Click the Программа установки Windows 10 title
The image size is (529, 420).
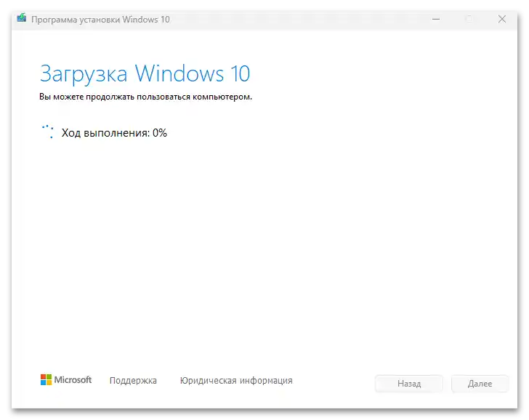100,20
